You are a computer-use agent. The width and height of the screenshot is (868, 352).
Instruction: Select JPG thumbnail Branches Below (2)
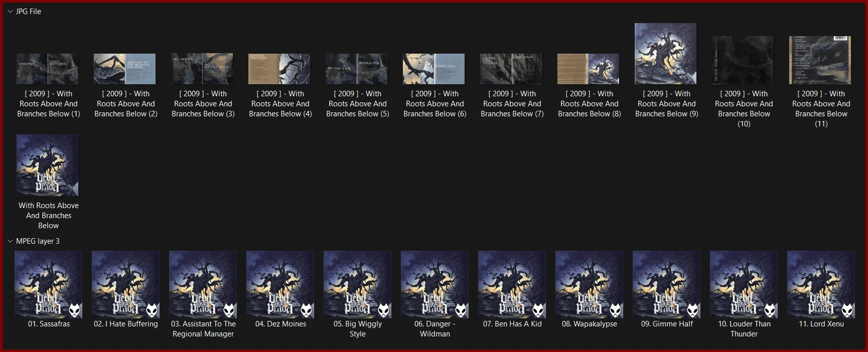coord(125,69)
